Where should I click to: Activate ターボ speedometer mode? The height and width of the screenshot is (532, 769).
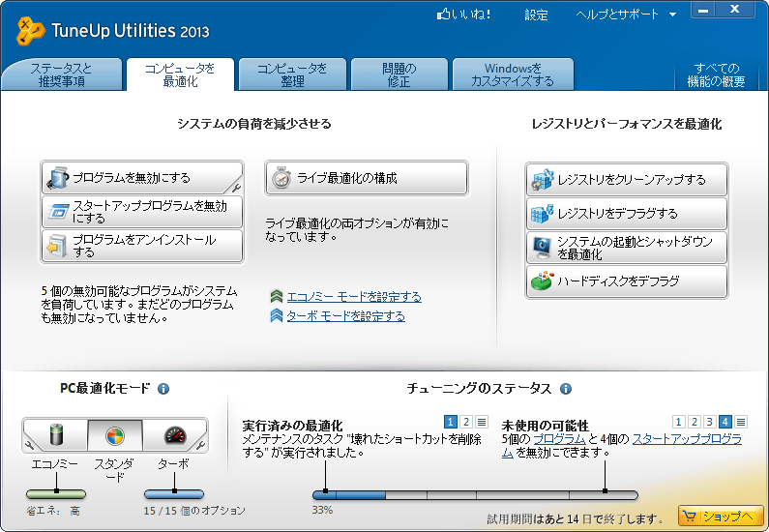(x=176, y=435)
